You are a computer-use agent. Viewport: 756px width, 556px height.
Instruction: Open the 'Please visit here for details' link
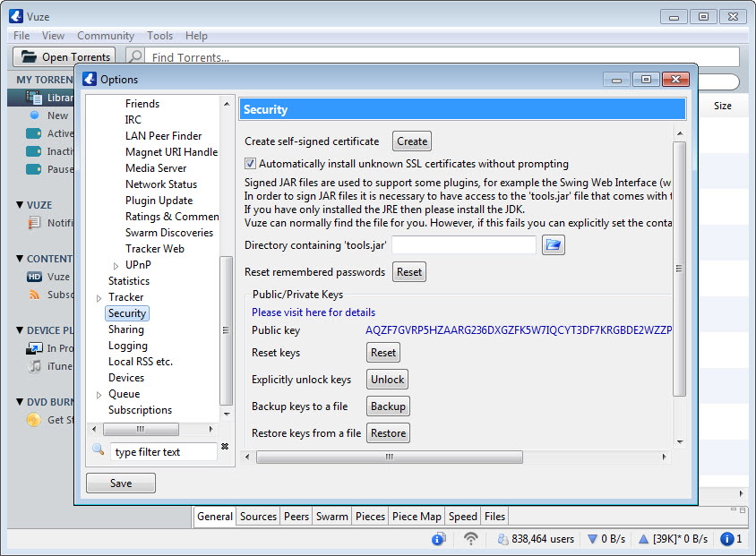(x=314, y=312)
